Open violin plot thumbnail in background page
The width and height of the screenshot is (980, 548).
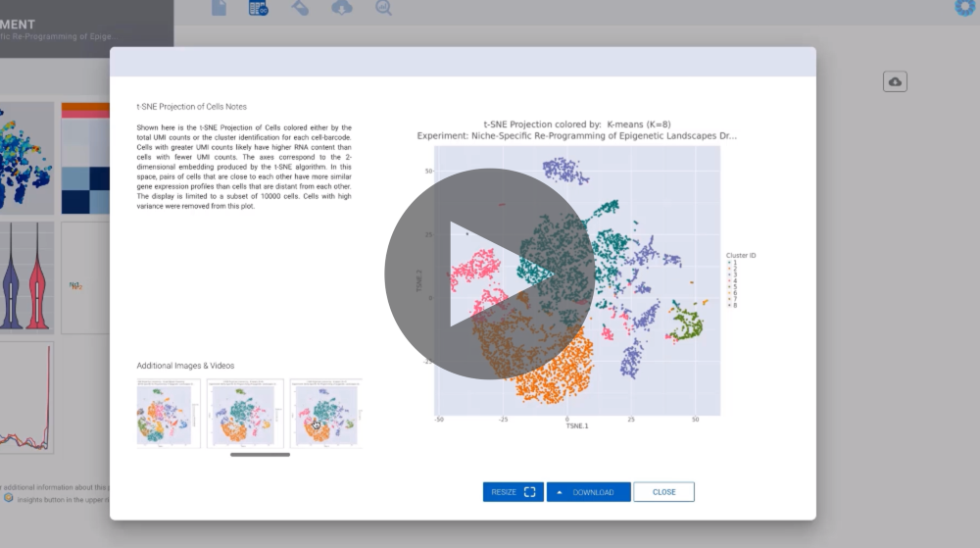(26, 277)
